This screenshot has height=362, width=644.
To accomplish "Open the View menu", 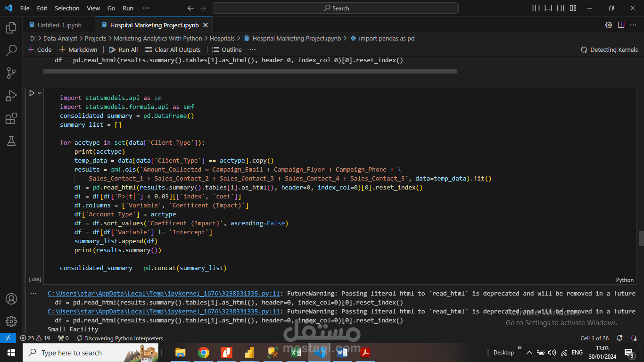I will click(93, 8).
